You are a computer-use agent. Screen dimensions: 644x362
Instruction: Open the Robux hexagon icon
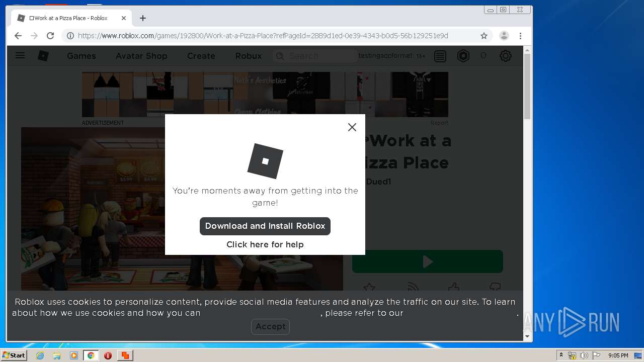point(463,56)
